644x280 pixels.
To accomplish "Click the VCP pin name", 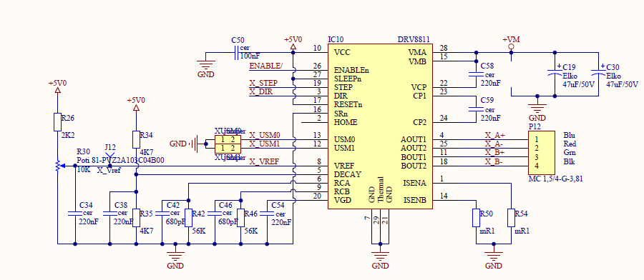I will pyautogui.click(x=419, y=87).
